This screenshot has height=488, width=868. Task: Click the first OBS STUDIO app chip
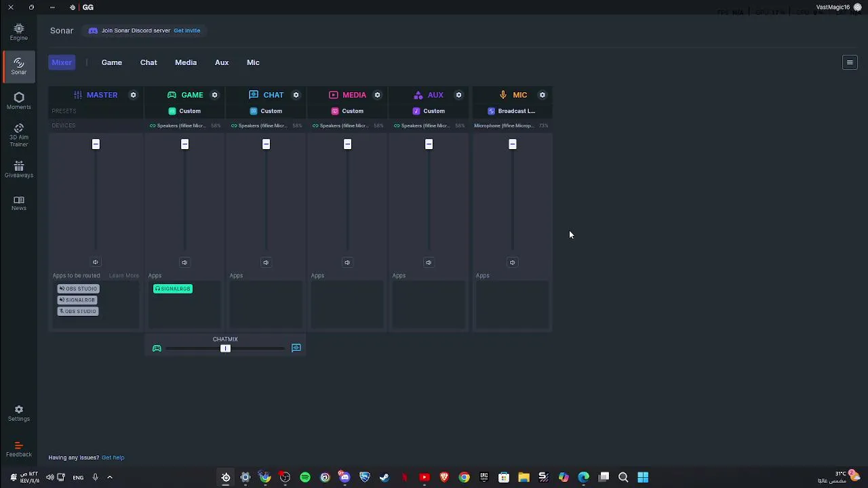pyautogui.click(x=78, y=289)
